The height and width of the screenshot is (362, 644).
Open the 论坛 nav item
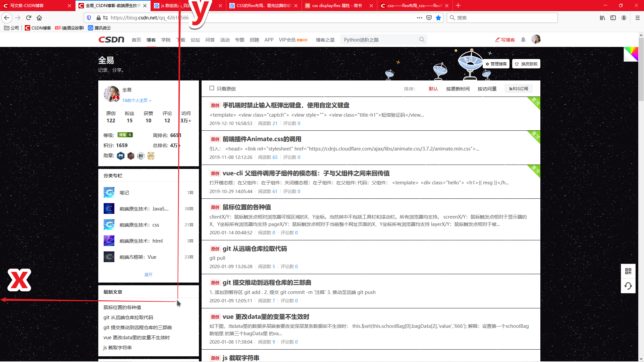[x=195, y=40]
